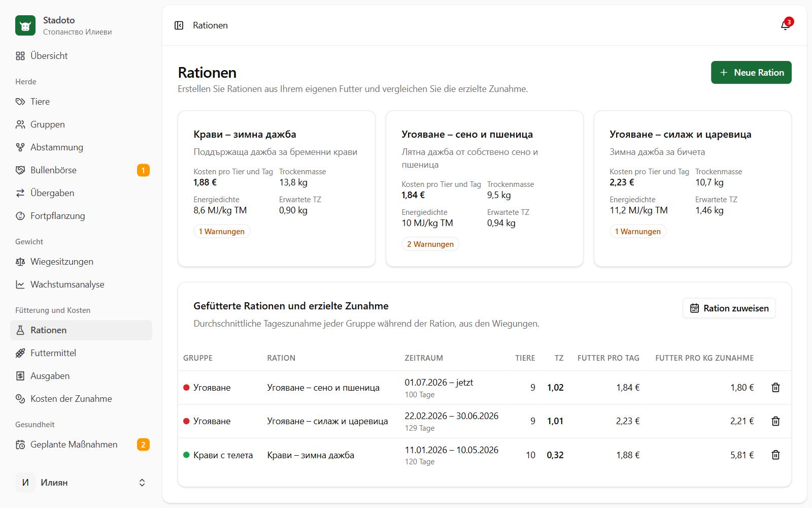812x508 pixels.
Task: Click the Wachstumsanalyse chart icon
Action: pyautogui.click(x=20, y=284)
